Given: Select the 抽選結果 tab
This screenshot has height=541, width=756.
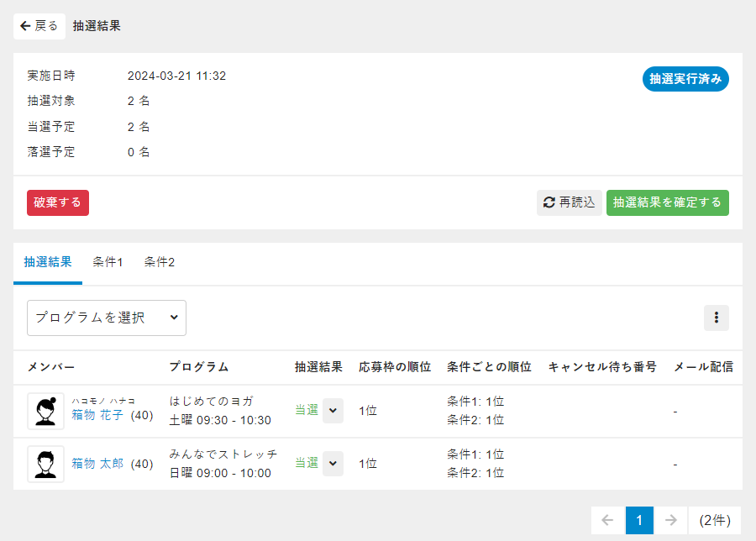Looking at the screenshot, I should [48, 263].
